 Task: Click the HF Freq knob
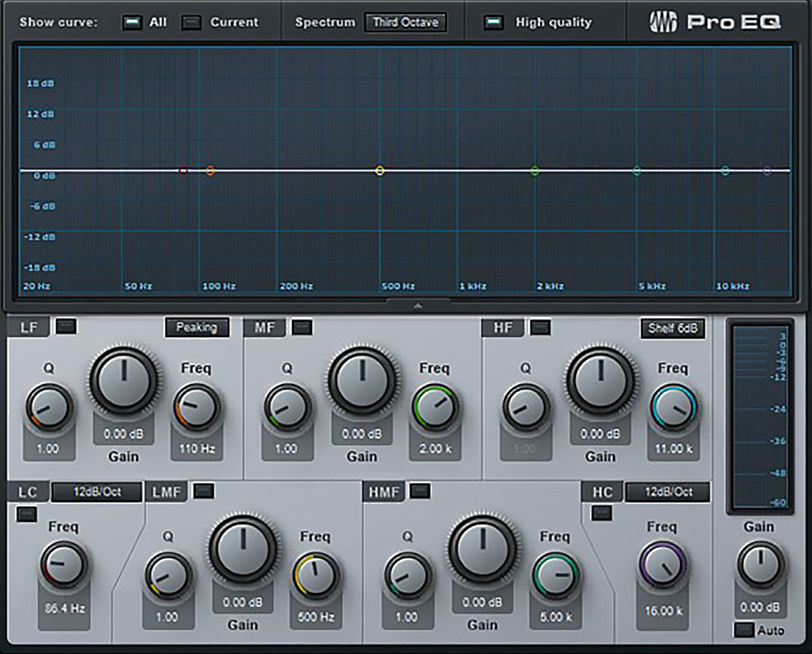pos(673,407)
